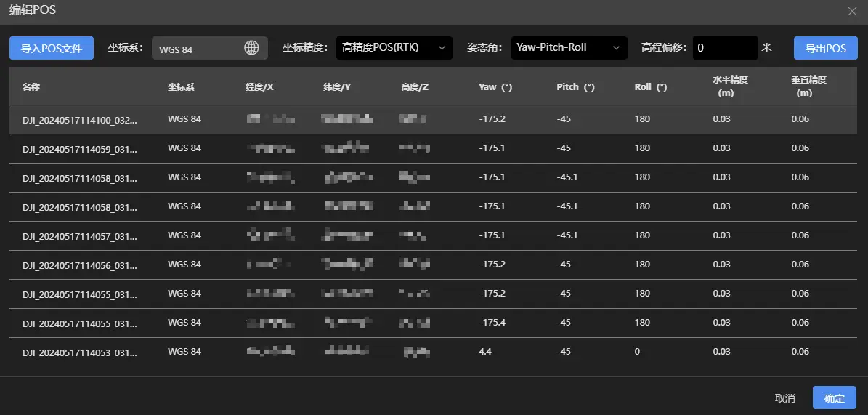Click the Yaw (°) column header
Viewport: 868px width, 415px height.
click(x=495, y=87)
